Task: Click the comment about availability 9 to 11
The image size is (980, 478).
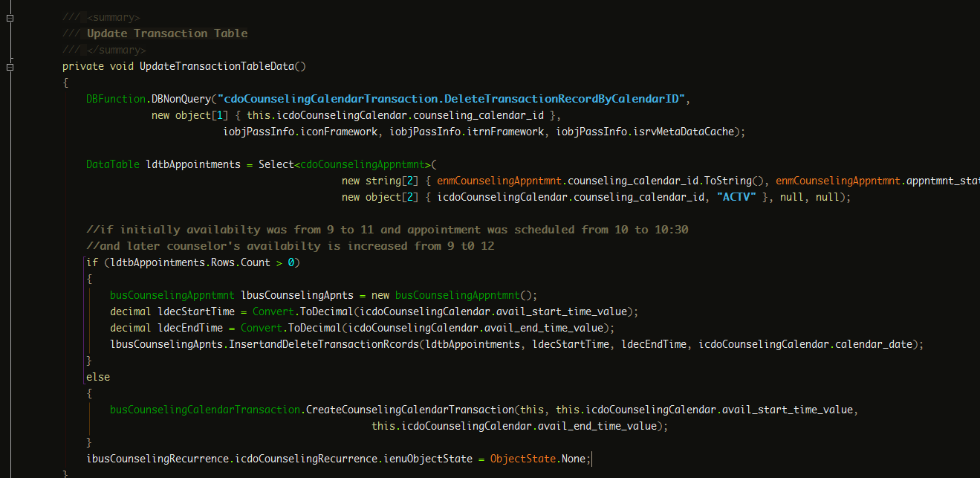Action: pyautogui.click(x=386, y=230)
